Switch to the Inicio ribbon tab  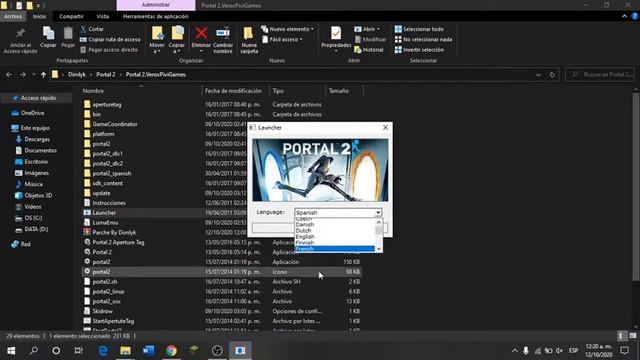tap(39, 16)
